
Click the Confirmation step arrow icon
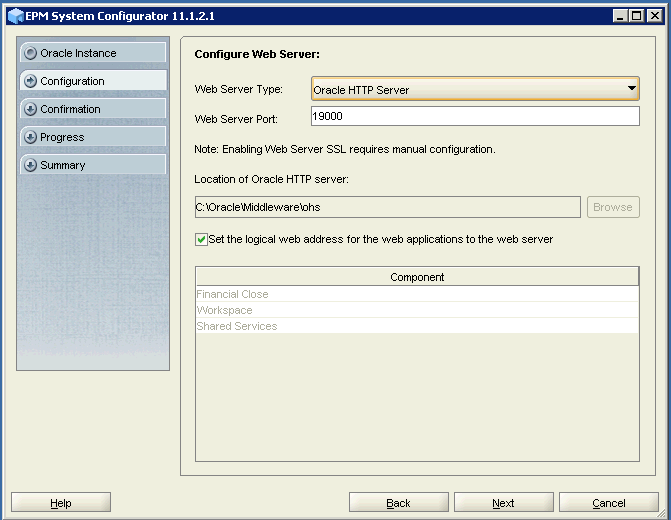tap(30, 109)
